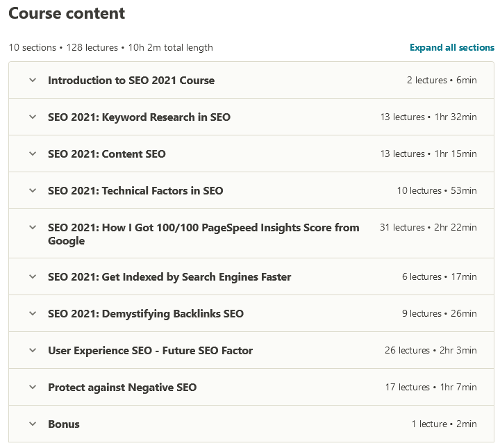Click the Expand all sections link
Screen dimensions: 500x448
[x=451, y=48]
